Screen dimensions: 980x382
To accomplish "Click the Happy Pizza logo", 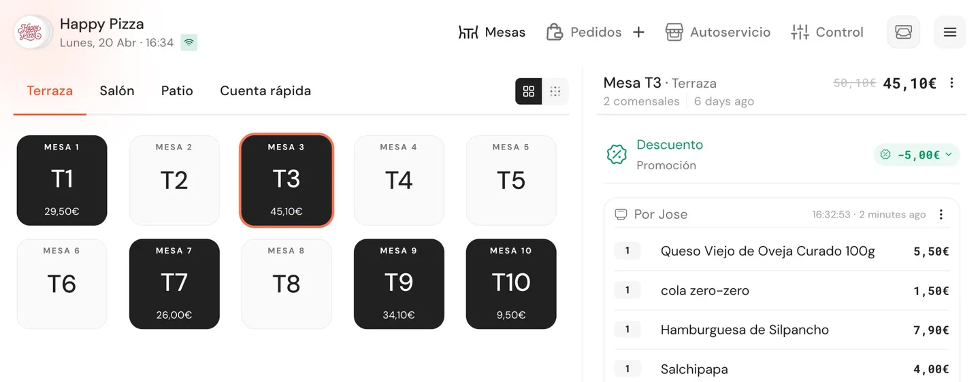I will coord(31,33).
